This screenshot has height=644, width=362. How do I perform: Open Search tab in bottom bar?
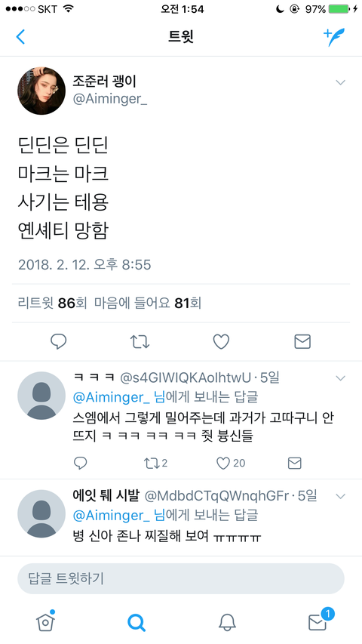coord(137,623)
